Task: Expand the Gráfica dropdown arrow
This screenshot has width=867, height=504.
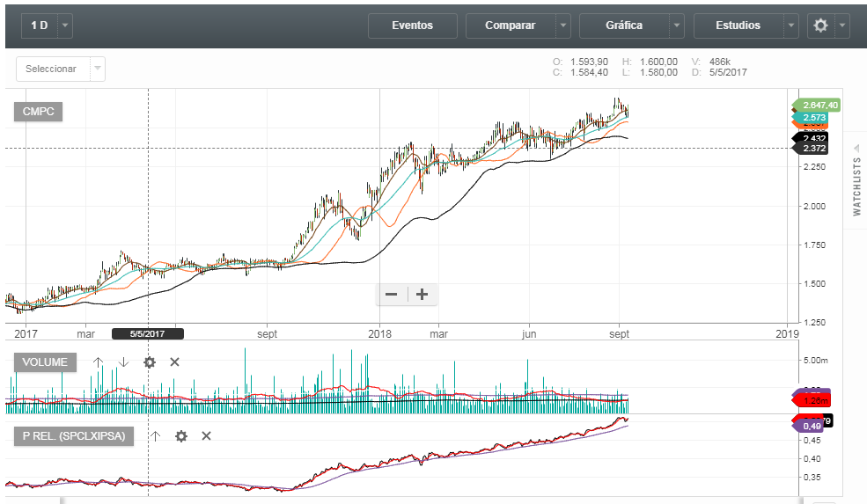Action: pyautogui.click(x=677, y=26)
